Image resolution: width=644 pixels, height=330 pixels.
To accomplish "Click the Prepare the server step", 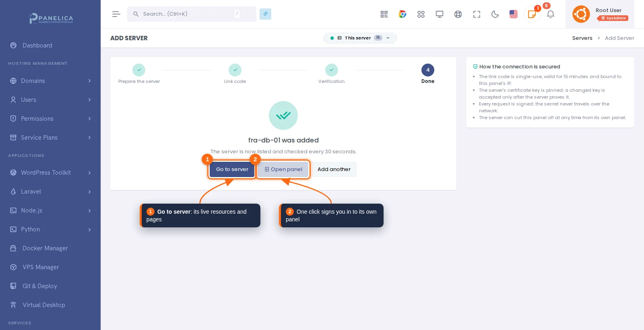I will click(139, 74).
